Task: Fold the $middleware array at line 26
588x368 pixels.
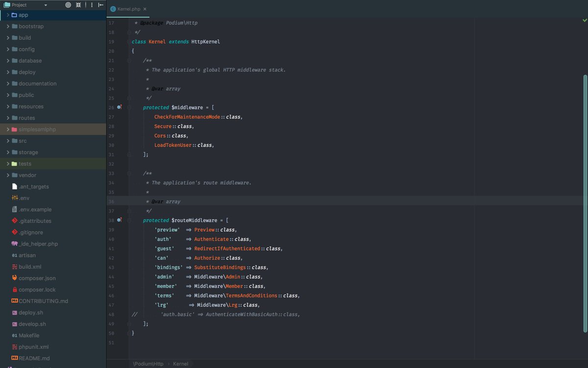Action: (x=129, y=107)
